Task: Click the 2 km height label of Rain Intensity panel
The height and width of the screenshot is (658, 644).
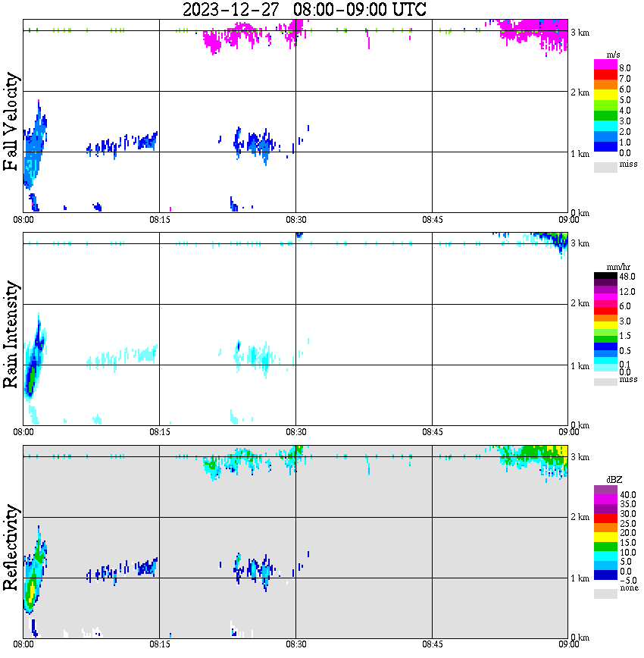Action: tap(580, 303)
